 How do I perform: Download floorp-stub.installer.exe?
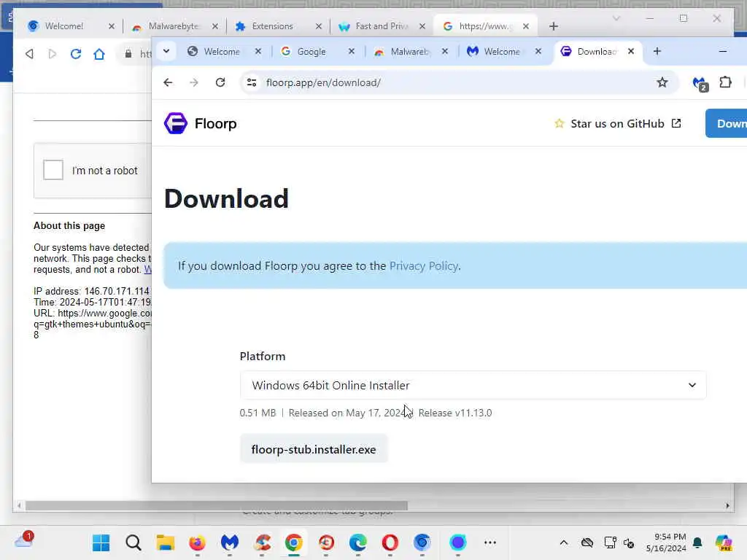click(314, 449)
